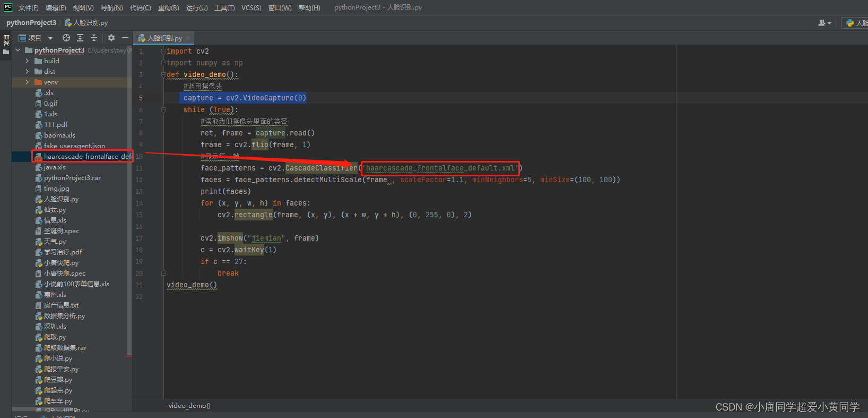Open the 工具(T) menu
868x418 pixels.
[x=224, y=7]
